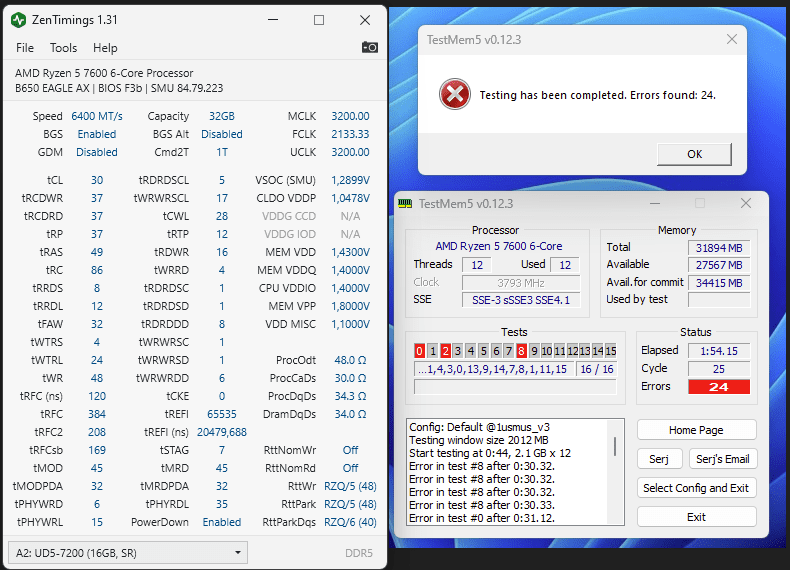This screenshot has height=570, width=790.
Task: Maximize the ZenTimings window
Action: [319, 20]
